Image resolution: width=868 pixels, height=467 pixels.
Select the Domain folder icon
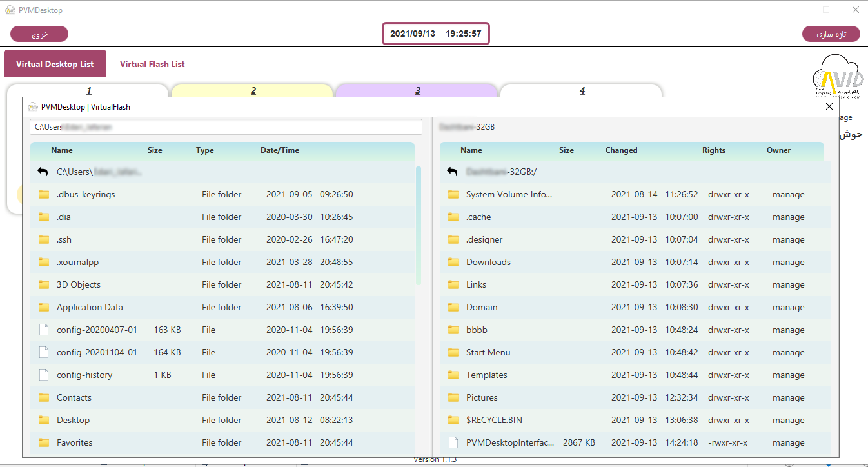pyautogui.click(x=453, y=307)
